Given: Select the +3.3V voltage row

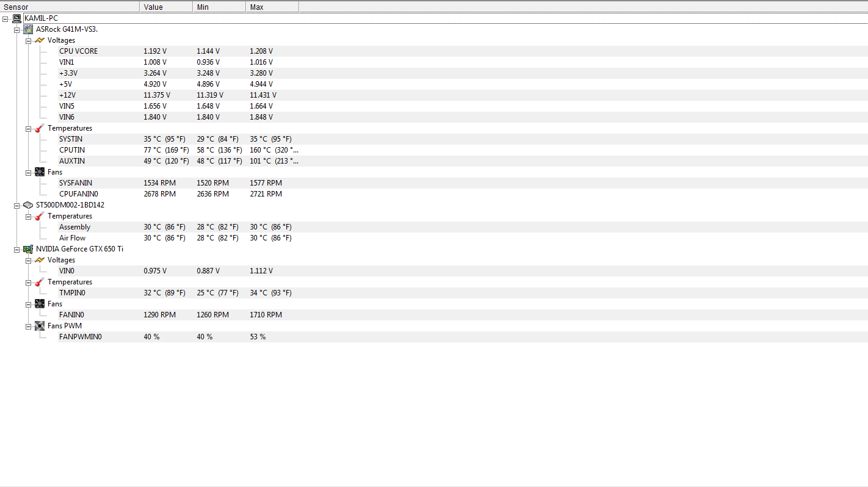Looking at the screenshot, I should pyautogui.click(x=463, y=73).
